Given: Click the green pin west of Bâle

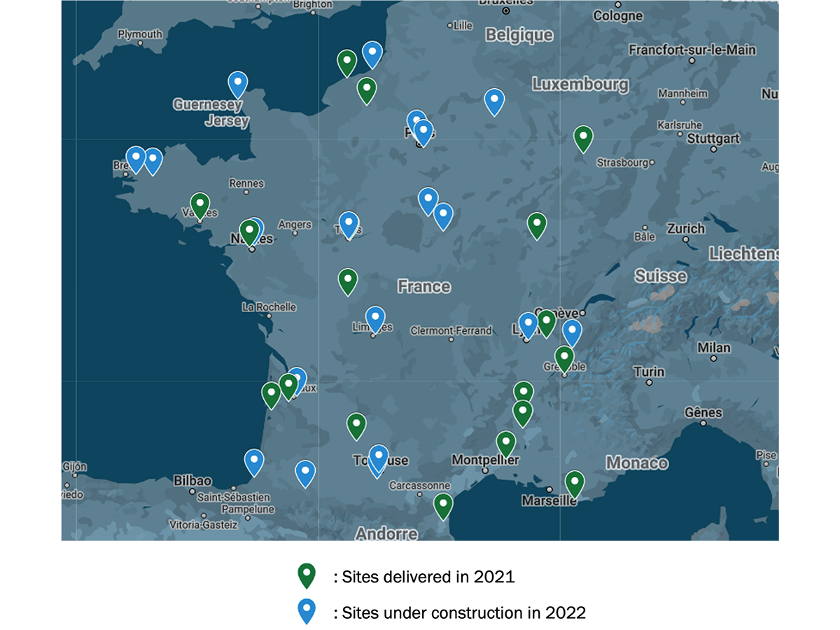Looking at the screenshot, I should 537,226.
